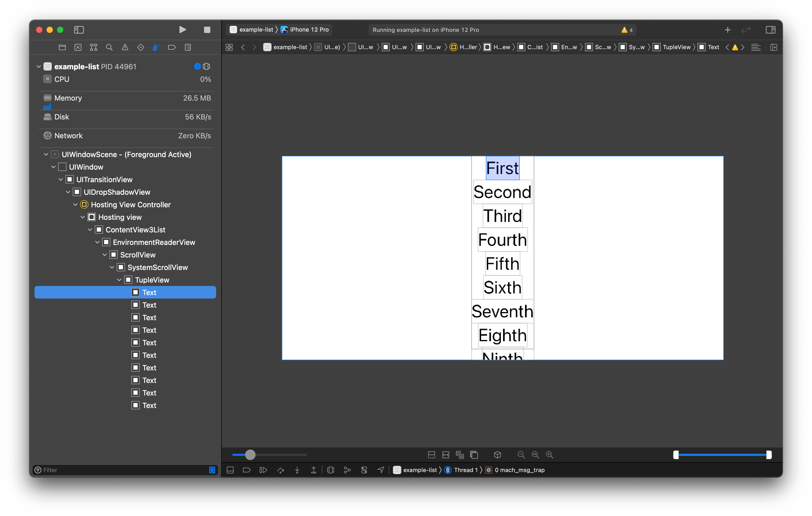Screen dimensions: 812x516
Task: Collapse UIWindowScene Foreground Active node
Action: (46, 154)
